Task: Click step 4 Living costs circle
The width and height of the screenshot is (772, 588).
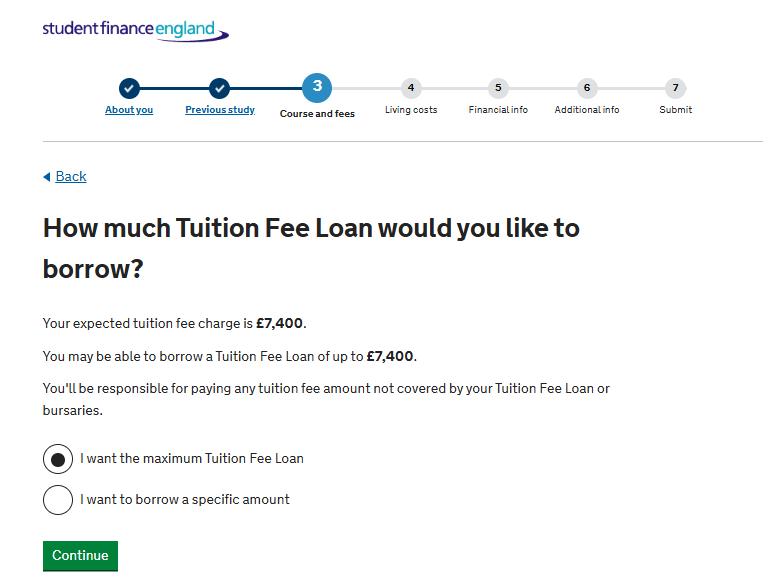Action: coord(410,88)
